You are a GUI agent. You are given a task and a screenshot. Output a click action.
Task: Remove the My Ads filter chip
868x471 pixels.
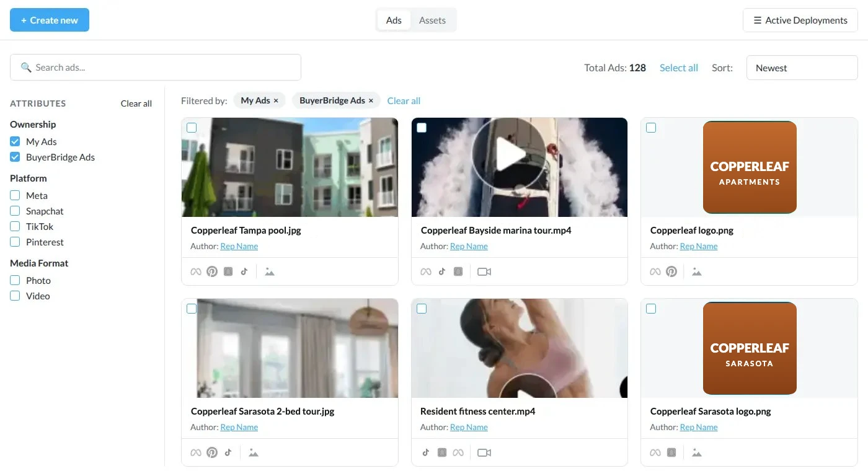click(x=276, y=100)
